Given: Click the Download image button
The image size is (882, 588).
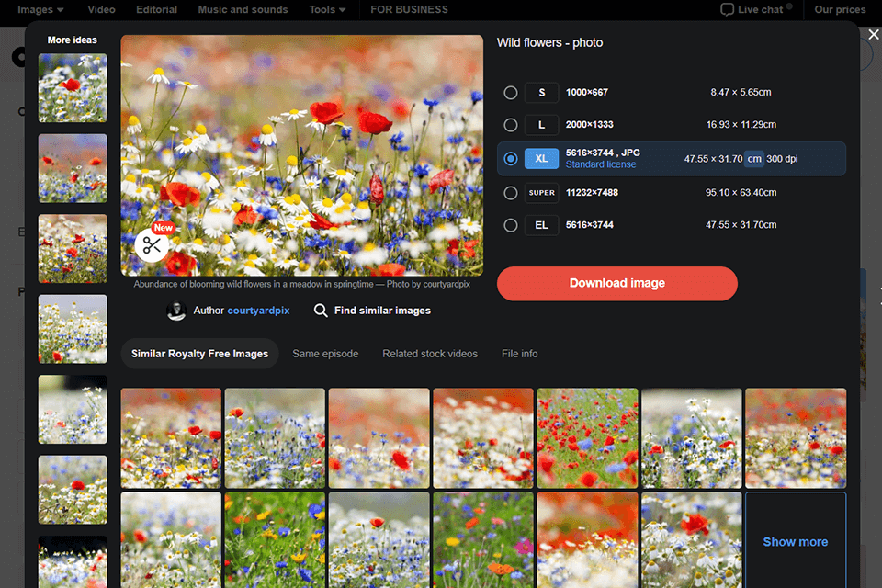Looking at the screenshot, I should click(x=617, y=283).
